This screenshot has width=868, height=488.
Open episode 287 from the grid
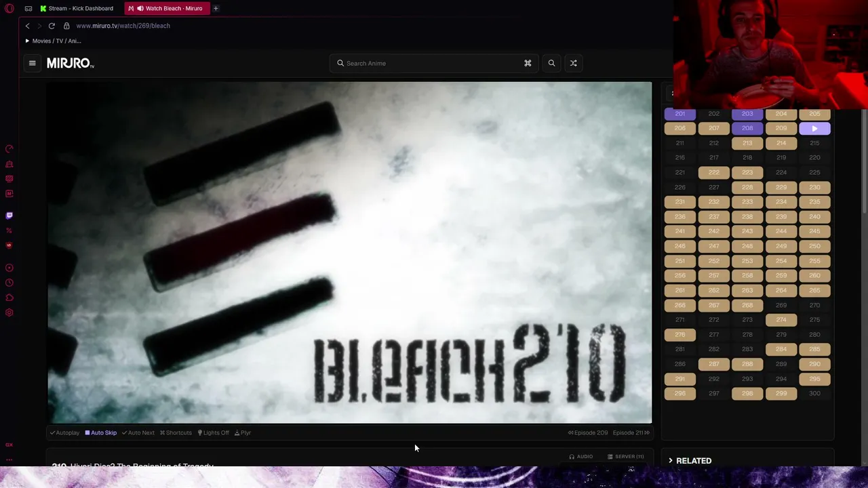(x=713, y=364)
